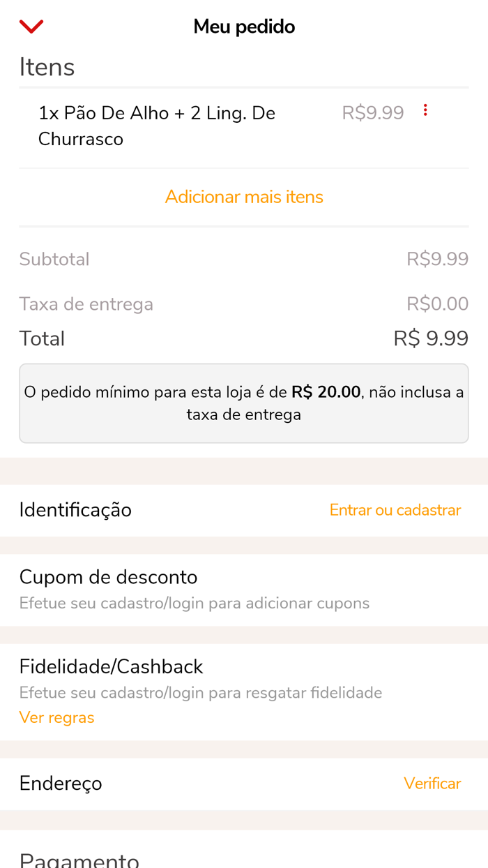Open the Identificação section
Viewport: 488px width, 868px height.
point(75,510)
